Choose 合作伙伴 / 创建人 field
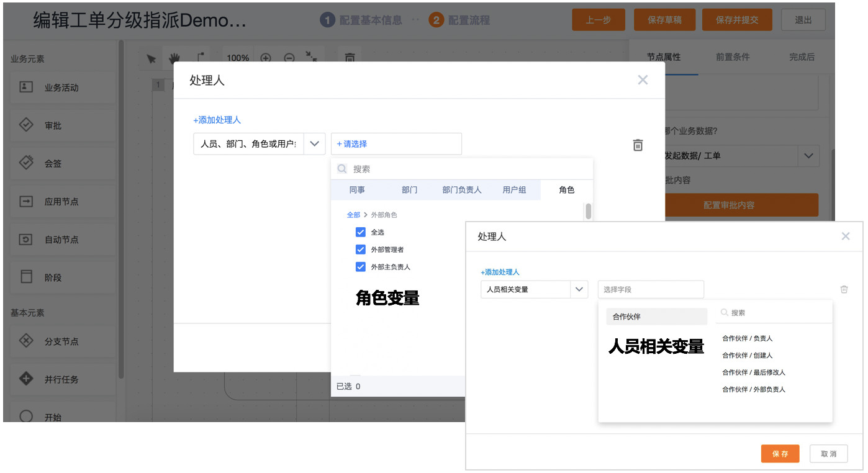This screenshot has width=868, height=473. tap(748, 355)
